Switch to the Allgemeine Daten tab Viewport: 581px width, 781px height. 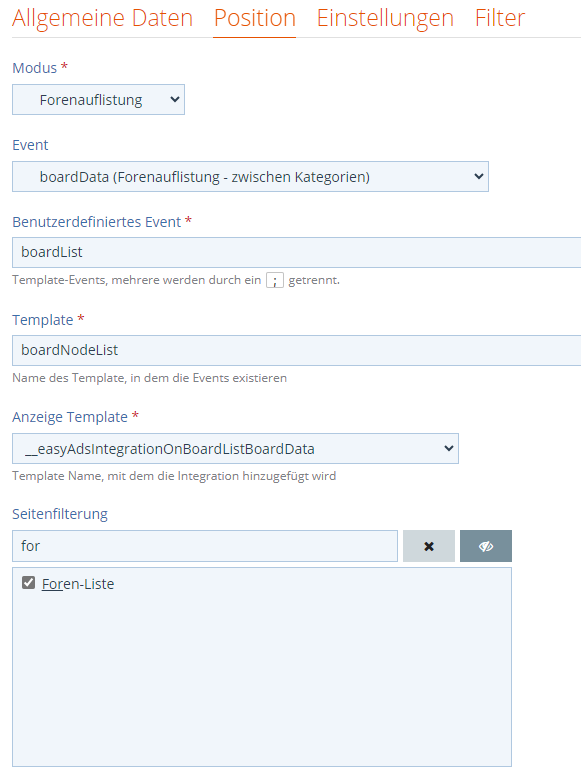tap(103, 18)
